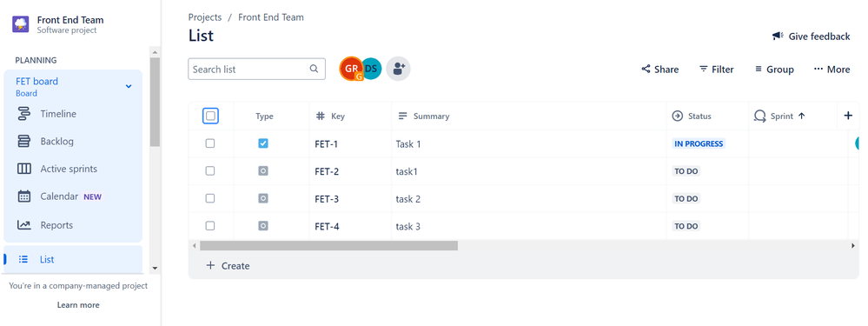Click the task 3 summary cell
This screenshot has width=868, height=326.
pos(528,226)
